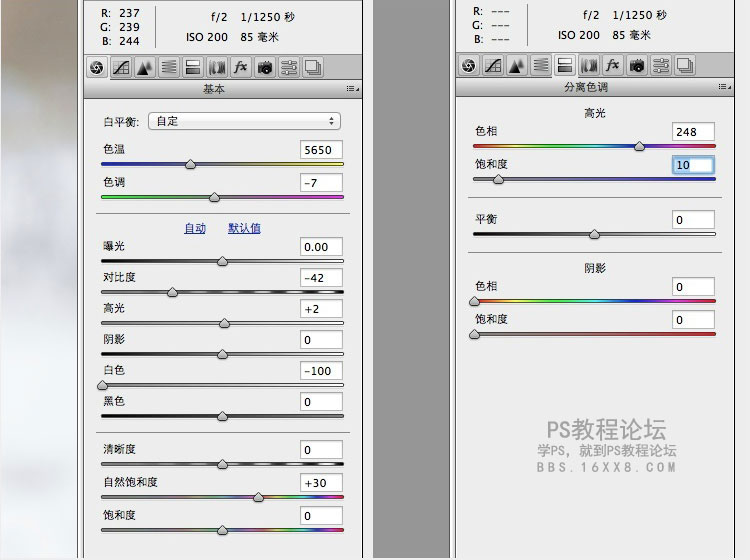Click the 自然饱和度 slider handle

[258, 497]
